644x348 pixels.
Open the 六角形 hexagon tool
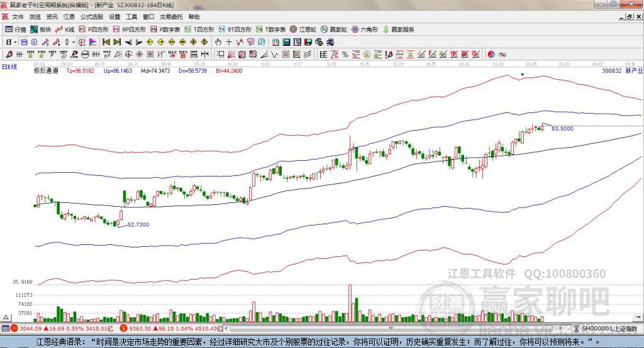[x=365, y=30]
